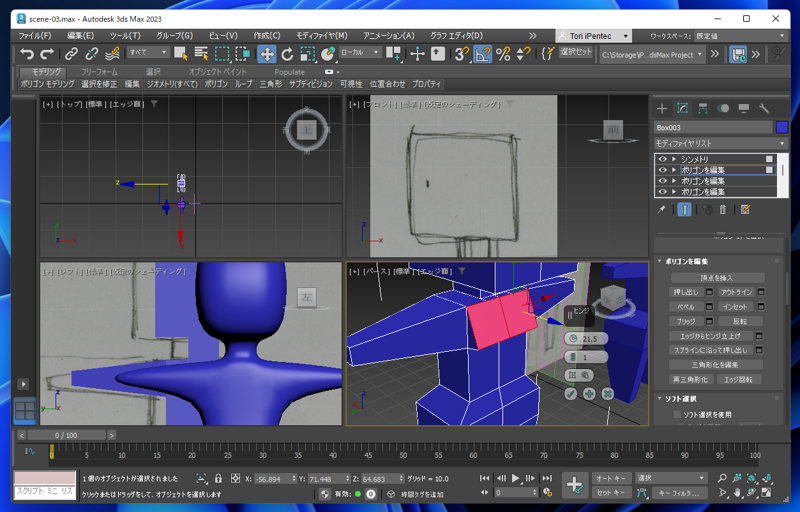This screenshot has height=512, width=800.
Task: Click the save scene icon on the toolbar
Action: 738,54
